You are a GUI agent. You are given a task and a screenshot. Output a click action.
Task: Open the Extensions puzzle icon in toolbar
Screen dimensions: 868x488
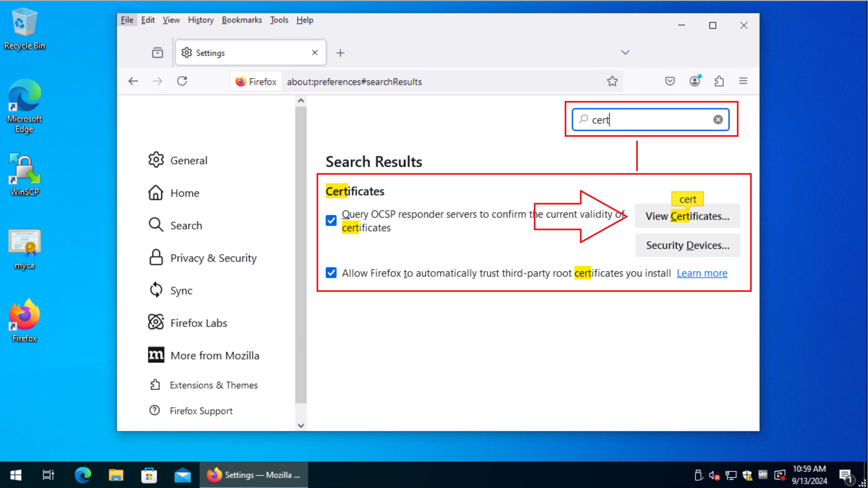pyautogui.click(x=719, y=81)
